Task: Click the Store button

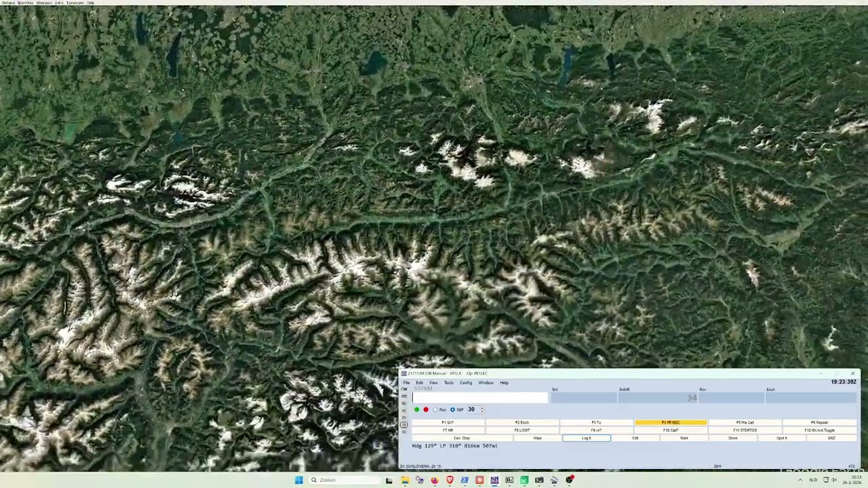Action: [733, 438]
